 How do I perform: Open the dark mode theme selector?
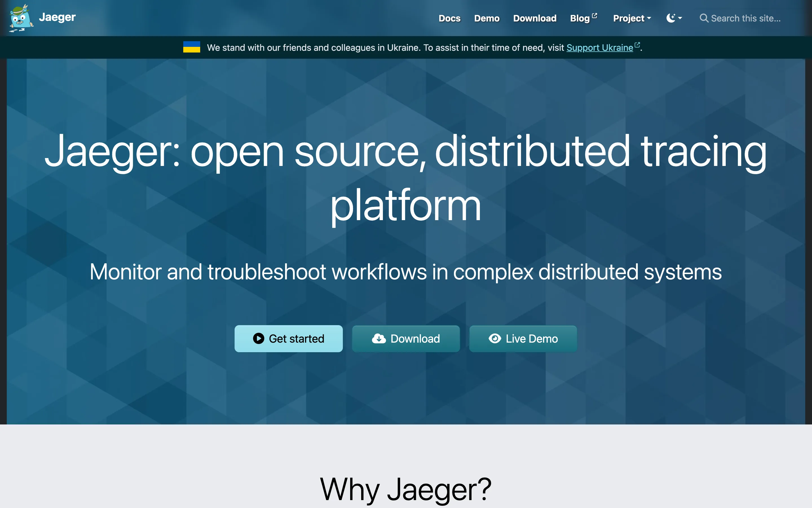click(x=674, y=18)
